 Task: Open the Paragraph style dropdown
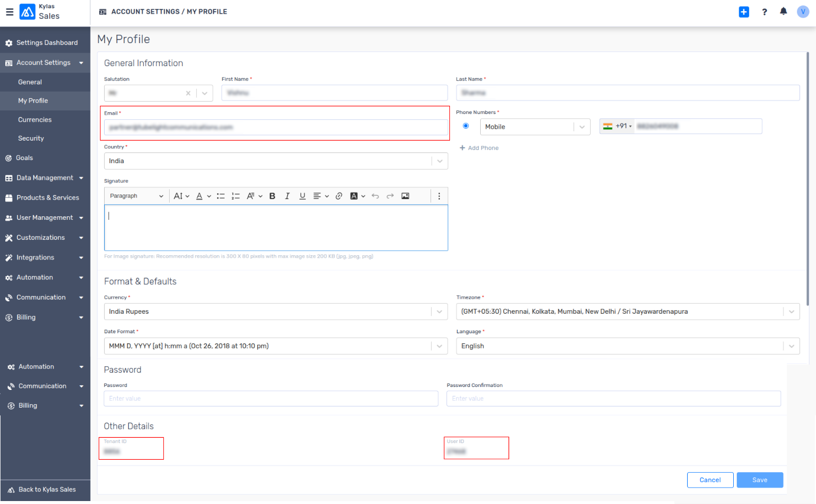coord(137,196)
